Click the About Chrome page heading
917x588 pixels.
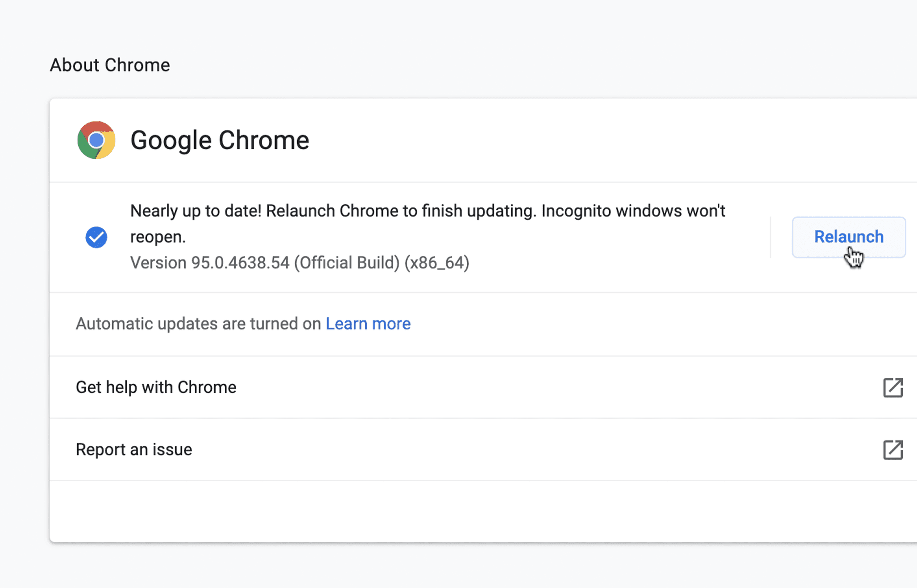tap(110, 65)
